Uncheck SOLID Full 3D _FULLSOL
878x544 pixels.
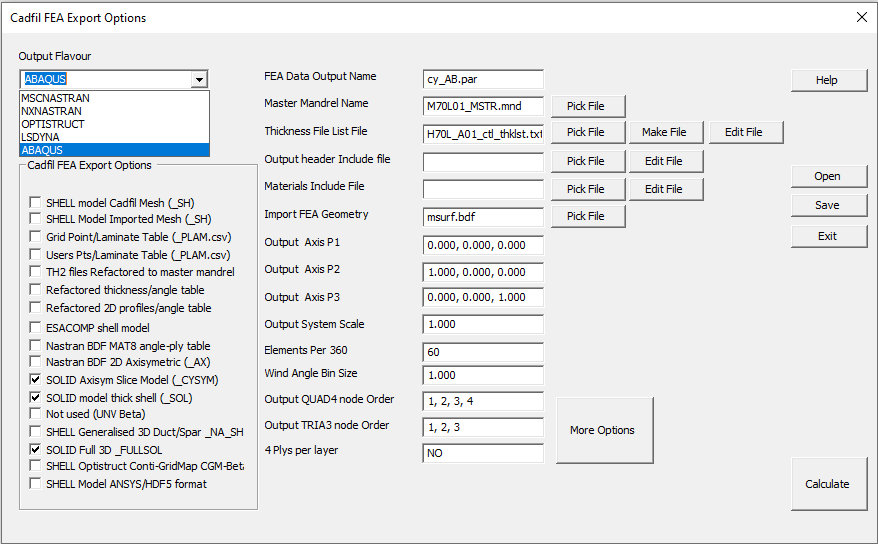click(35, 449)
